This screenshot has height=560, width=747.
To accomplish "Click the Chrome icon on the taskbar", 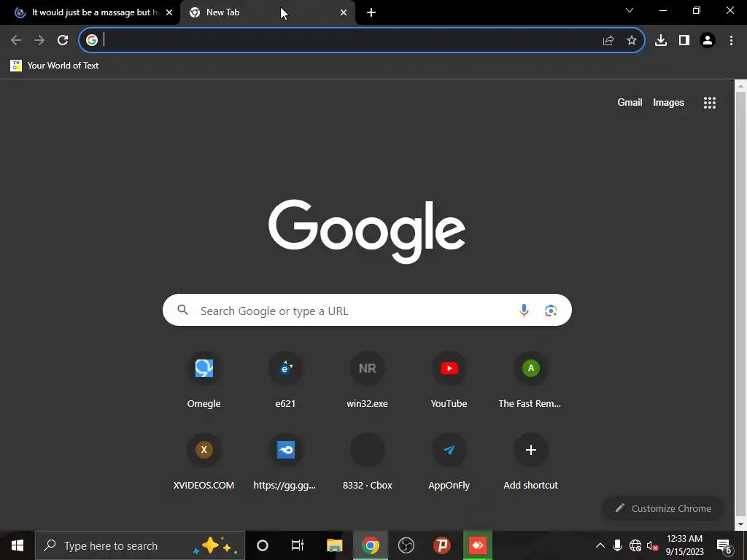I will click(x=370, y=545).
